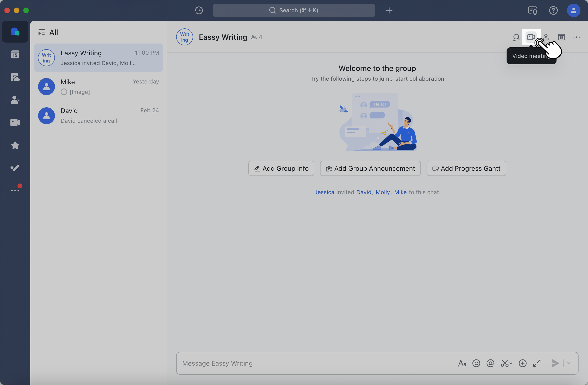This screenshot has height=385, width=588.
Task: Open Jessica's profile link
Action: click(x=324, y=192)
